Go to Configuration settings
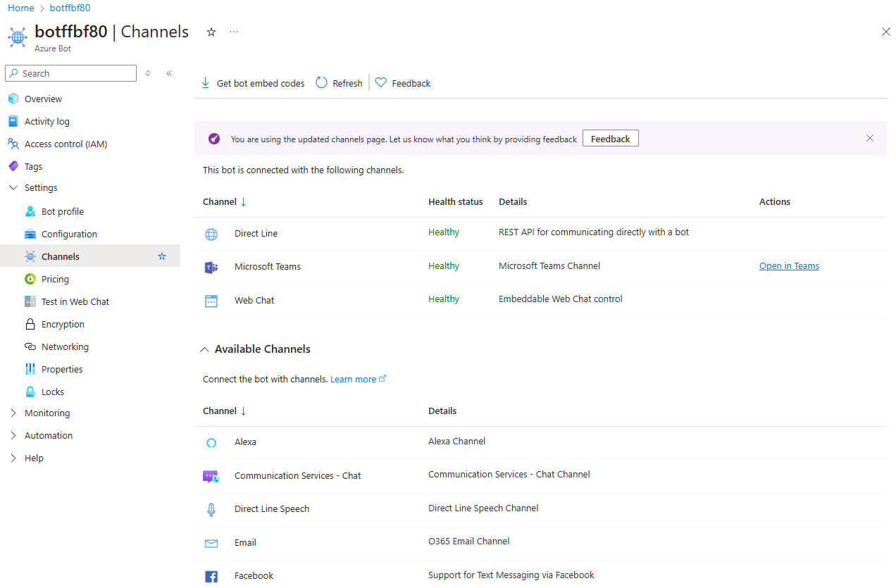896x588 pixels. 69,234
